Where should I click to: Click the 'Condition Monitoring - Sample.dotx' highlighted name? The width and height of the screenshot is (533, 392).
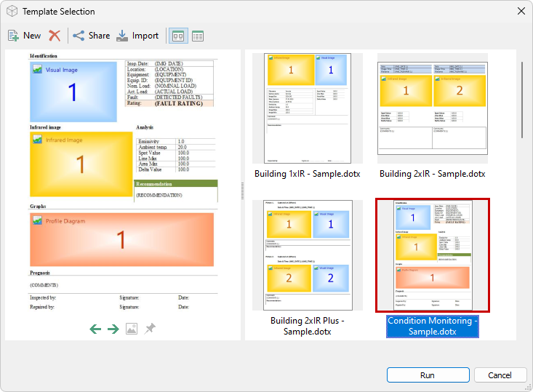click(433, 327)
